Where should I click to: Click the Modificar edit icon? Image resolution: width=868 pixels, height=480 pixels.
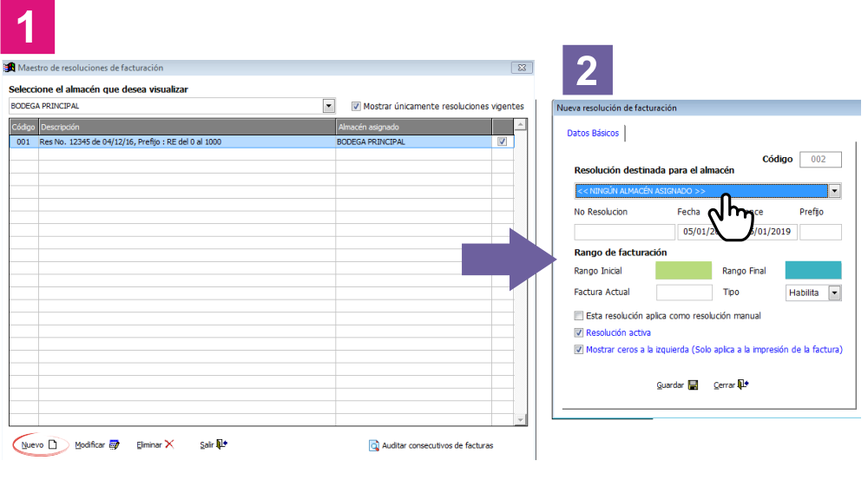tap(114, 444)
